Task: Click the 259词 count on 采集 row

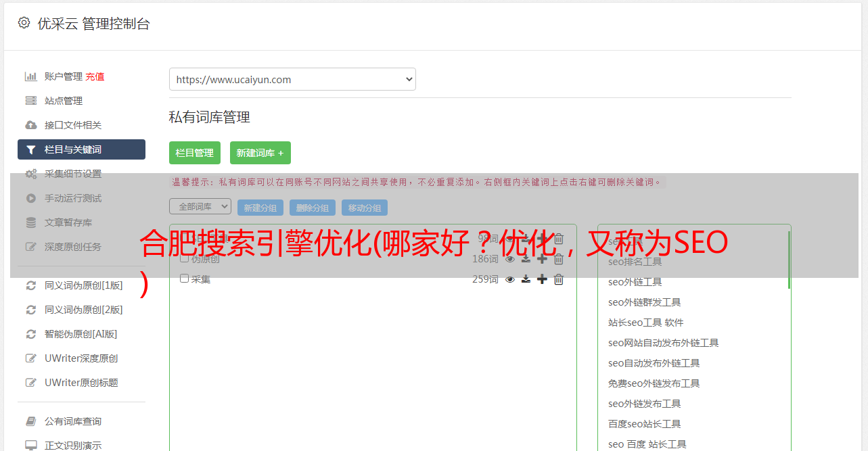Action: point(485,279)
